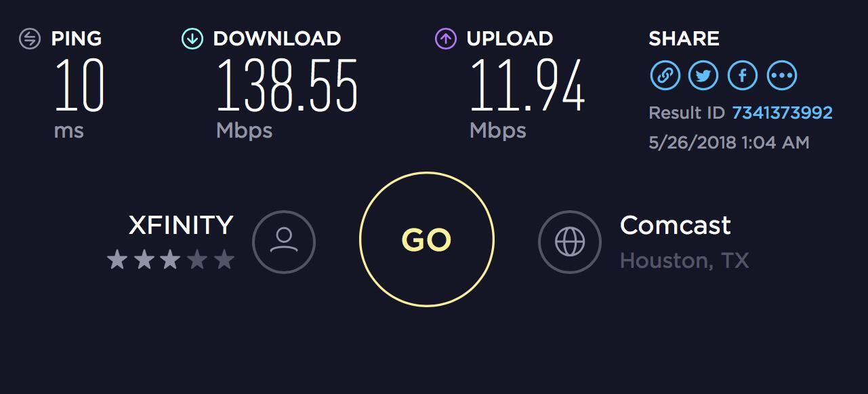
Task: Select the Comcast server name
Action: 676,225
